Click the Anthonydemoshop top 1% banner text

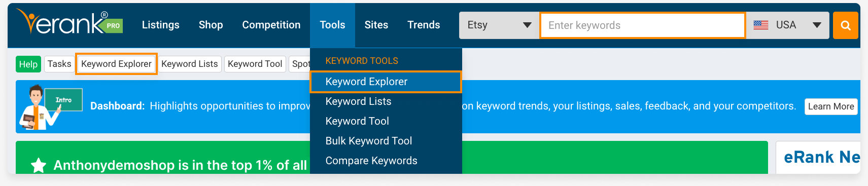(180, 165)
